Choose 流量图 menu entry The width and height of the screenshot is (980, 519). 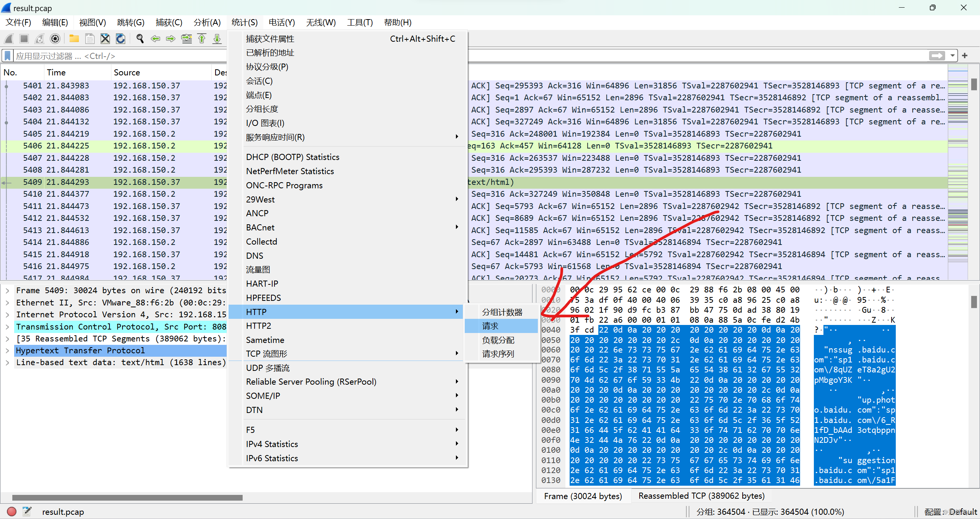tap(348, 269)
